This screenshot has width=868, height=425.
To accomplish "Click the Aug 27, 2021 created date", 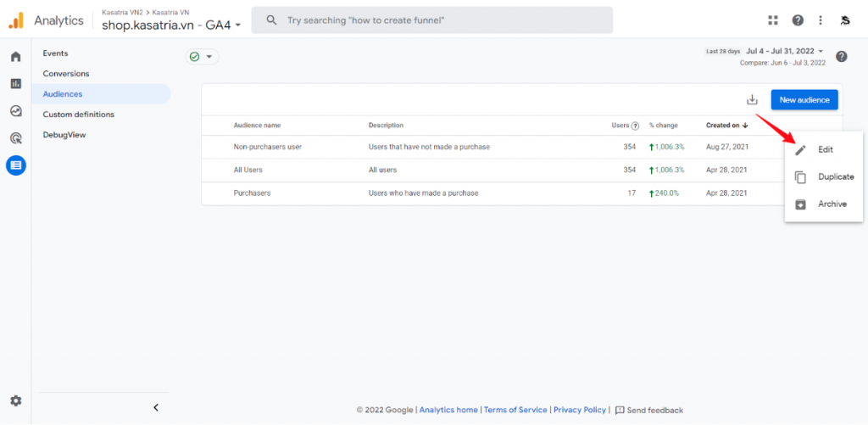I will [726, 147].
